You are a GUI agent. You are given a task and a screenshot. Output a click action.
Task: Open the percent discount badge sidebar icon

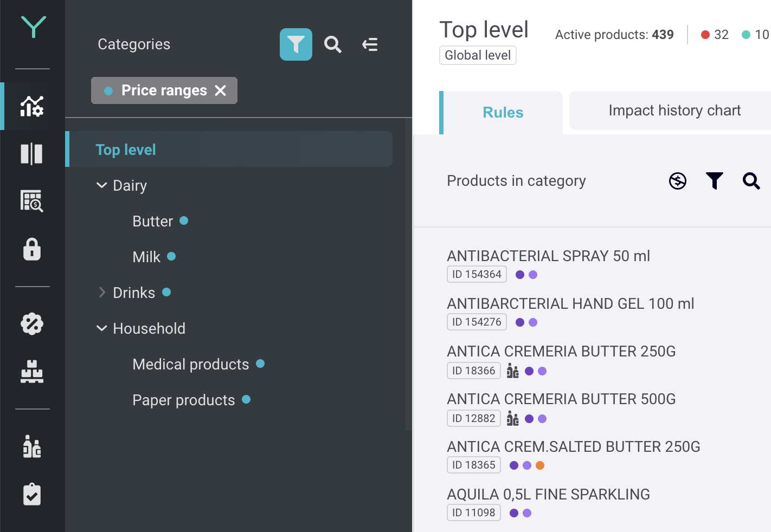click(32, 324)
